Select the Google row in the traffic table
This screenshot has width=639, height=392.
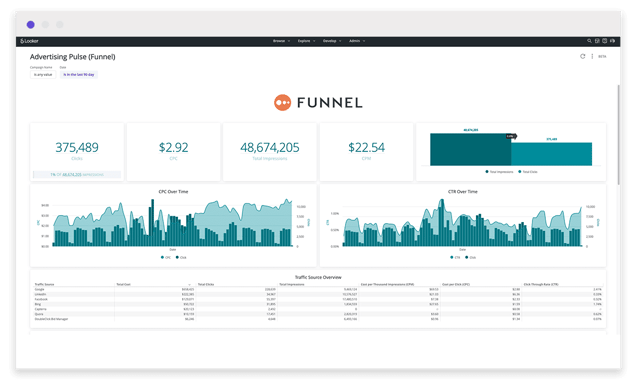pos(318,289)
